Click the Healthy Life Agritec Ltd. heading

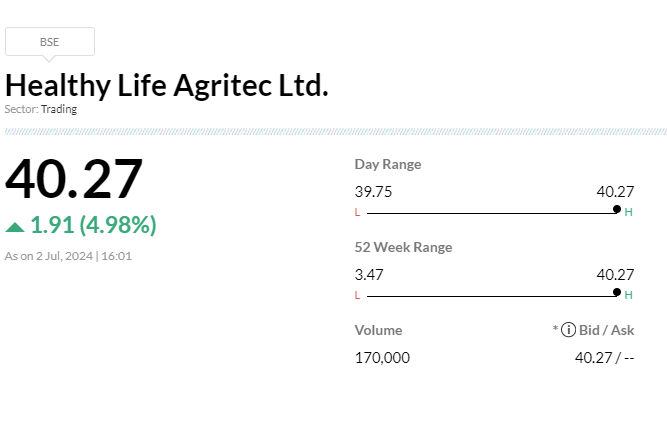(167, 85)
